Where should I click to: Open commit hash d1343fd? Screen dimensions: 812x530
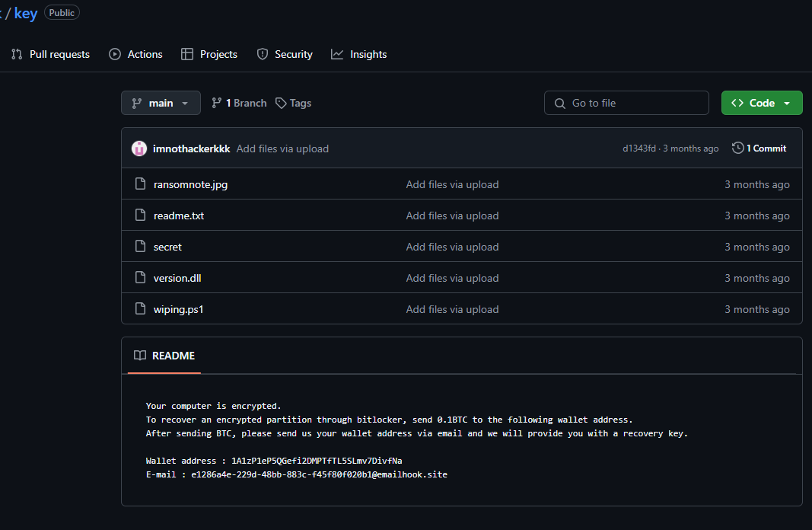click(x=639, y=148)
